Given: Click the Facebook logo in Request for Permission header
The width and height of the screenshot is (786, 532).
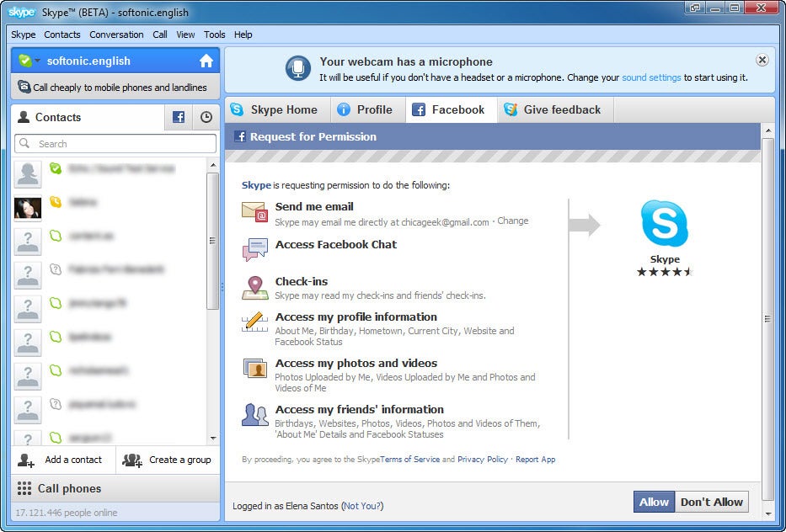Looking at the screenshot, I should click(240, 136).
